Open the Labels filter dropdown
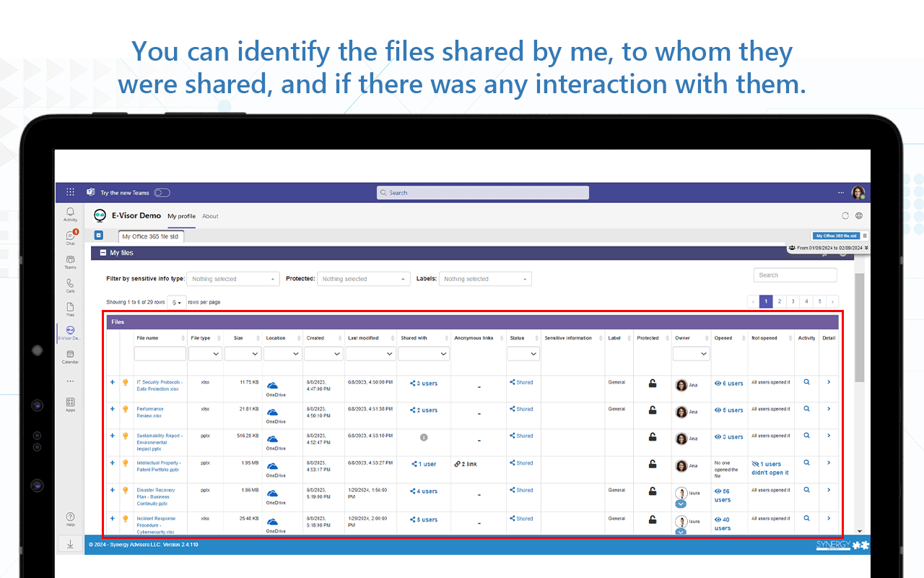Image resolution: width=924 pixels, height=578 pixels. (x=485, y=279)
